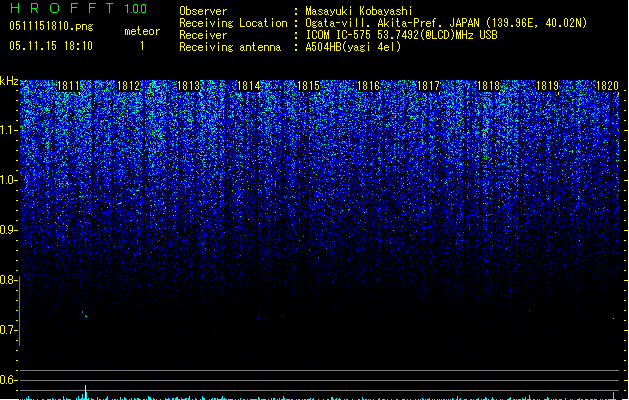
Task: Click the gray vertical range bar beside 0.7 kHz
Action: click(x=19, y=311)
